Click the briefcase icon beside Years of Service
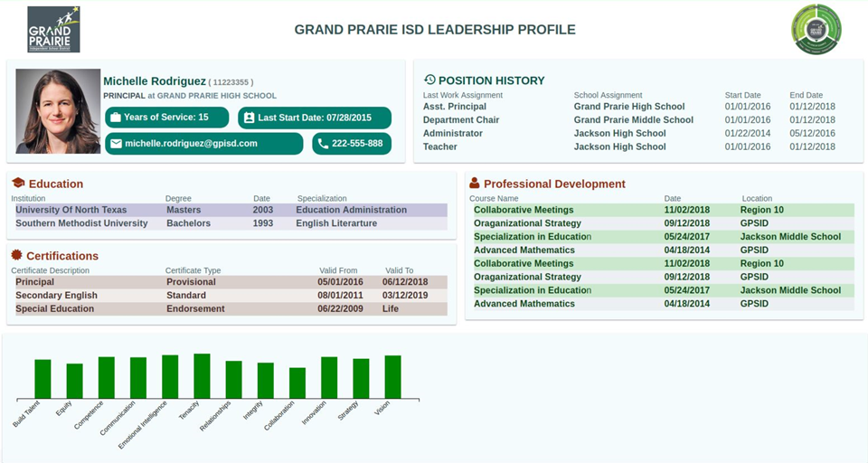Screen dimensions: 868x463 (x=116, y=118)
